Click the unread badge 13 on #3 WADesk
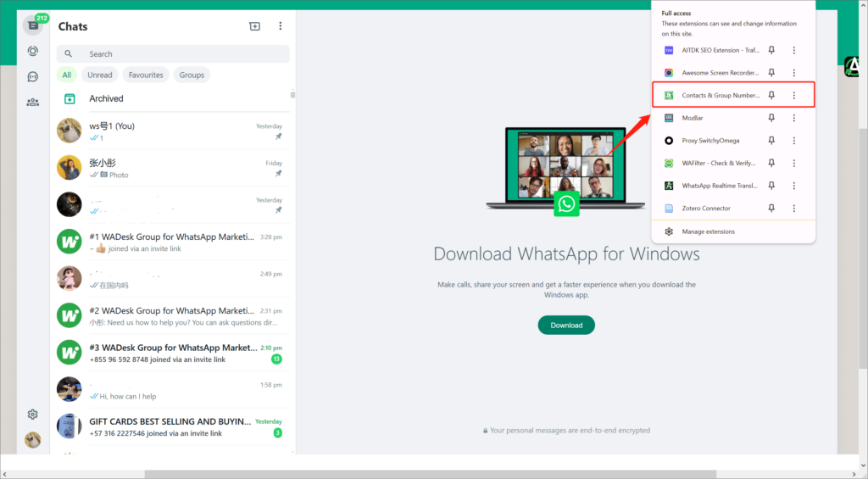The image size is (868, 479). (276, 359)
